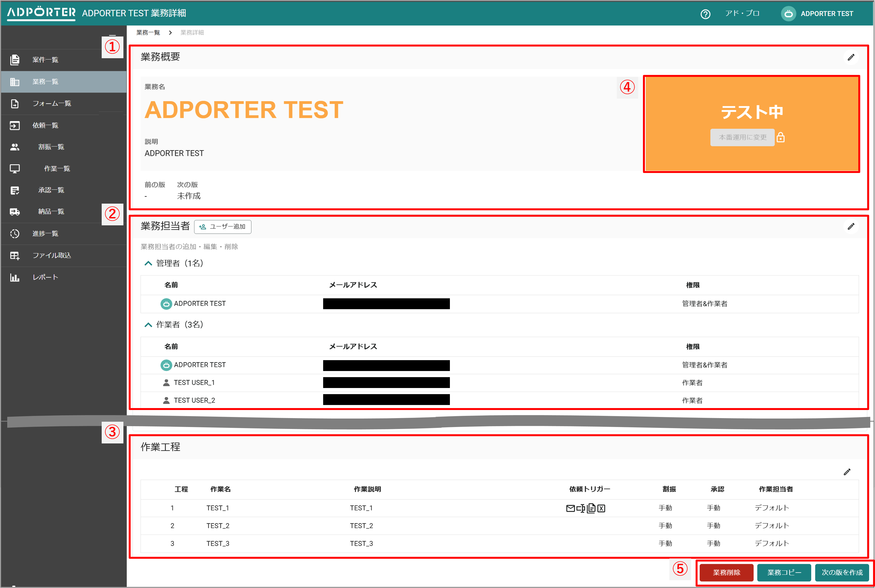Click the 未作成 value under 次の版
Viewport: 875px width, 588px height.
pyautogui.click(x=189, y=196)
